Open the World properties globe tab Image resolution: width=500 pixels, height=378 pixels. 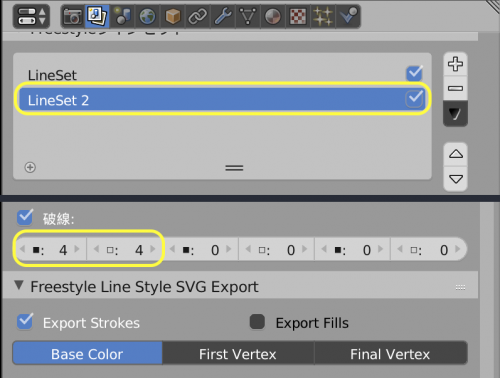point(147,16)
